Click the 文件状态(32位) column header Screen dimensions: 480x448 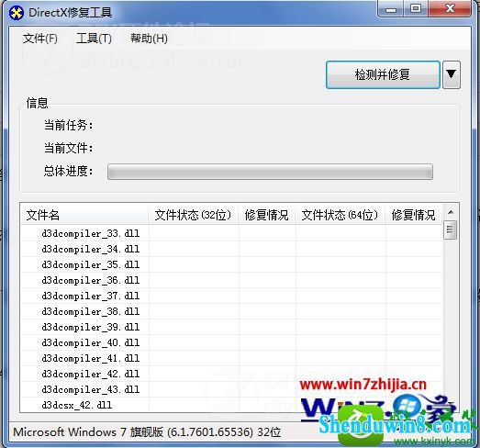193,215
